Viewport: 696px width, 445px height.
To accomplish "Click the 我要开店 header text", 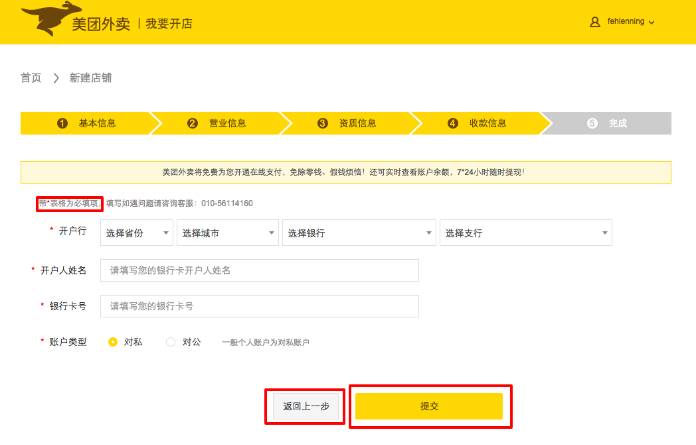I will click(x=169, y=24).
